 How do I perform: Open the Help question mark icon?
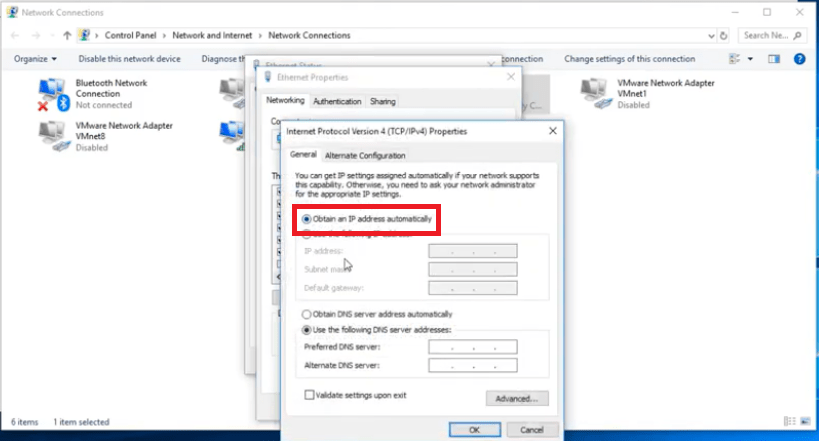799,59
